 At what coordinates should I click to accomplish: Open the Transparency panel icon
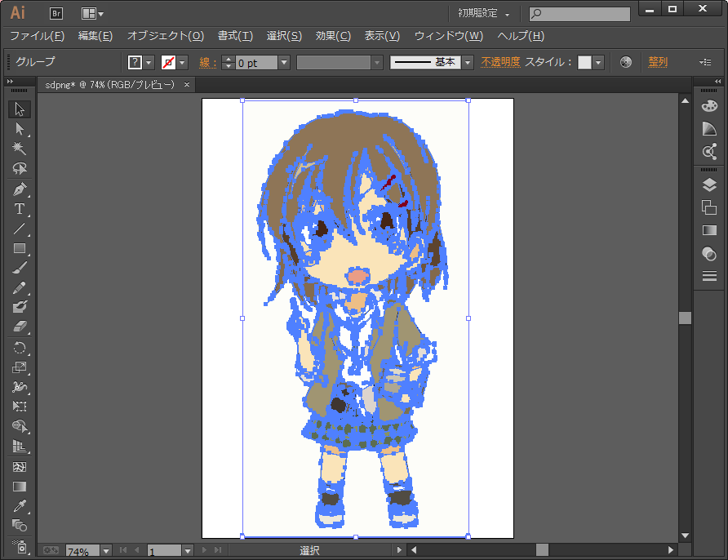(709, 254)
